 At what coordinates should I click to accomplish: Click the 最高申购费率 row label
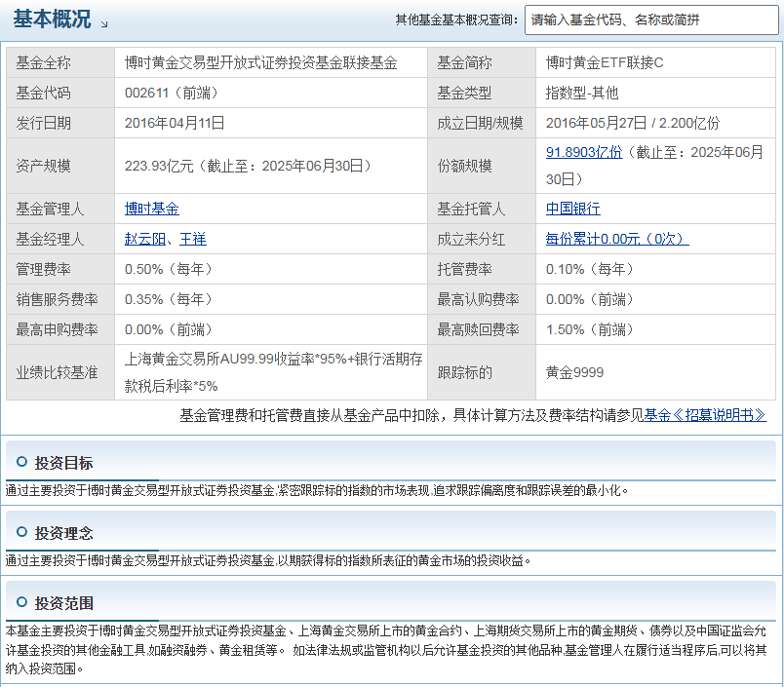tap(57, 329)
